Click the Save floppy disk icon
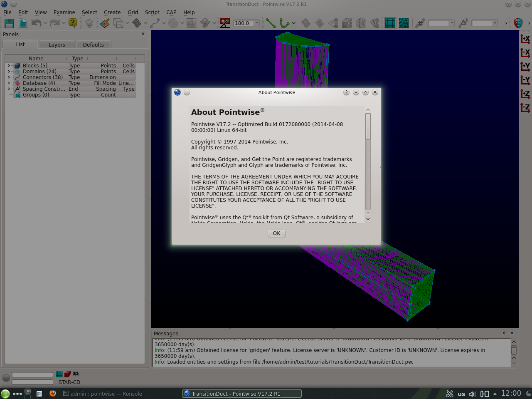The width and height of the screenshot is (532, 399). point(9,23)
